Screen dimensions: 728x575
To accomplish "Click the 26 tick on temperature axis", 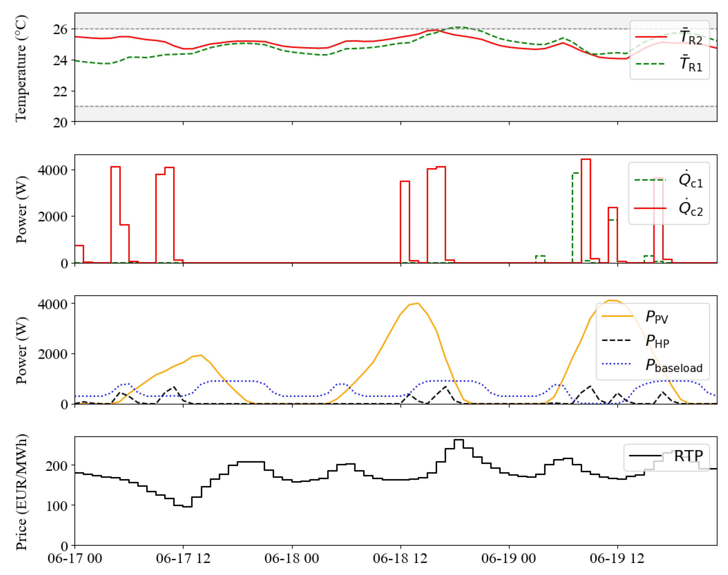I will (60, 30).
